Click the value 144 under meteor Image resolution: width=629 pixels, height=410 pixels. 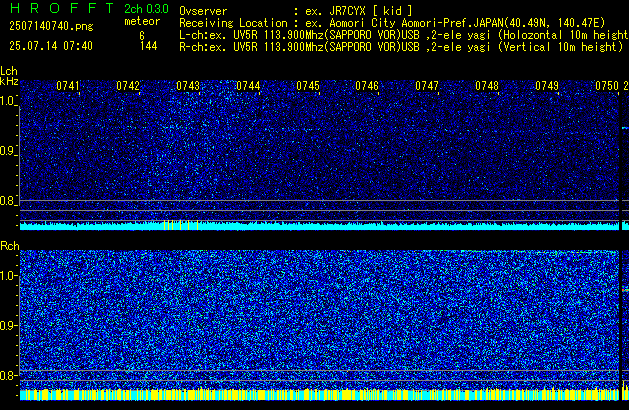coord(148,46)
